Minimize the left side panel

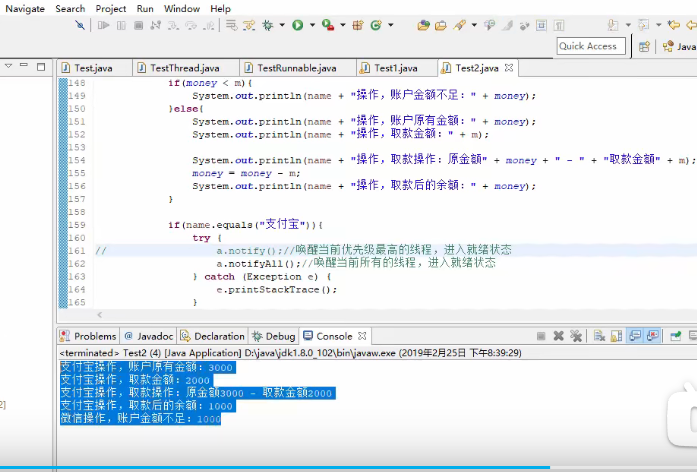pos(24,66)
